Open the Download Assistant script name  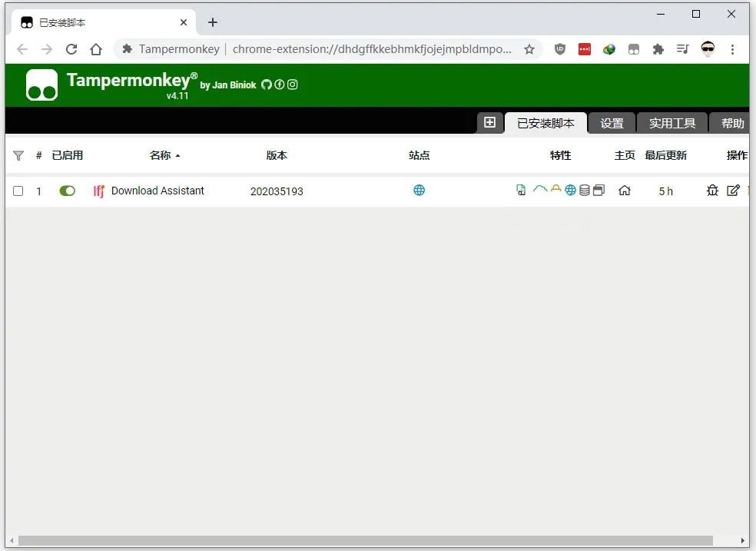(157, 191)
